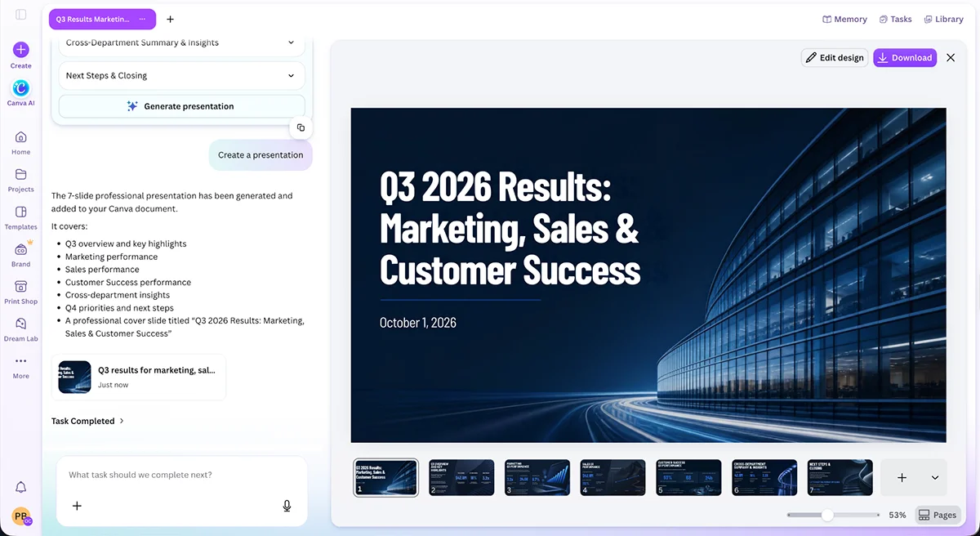Download the presentation
Image resolution: width=980 pixels, height=536 pixels.
click(905, 57)
